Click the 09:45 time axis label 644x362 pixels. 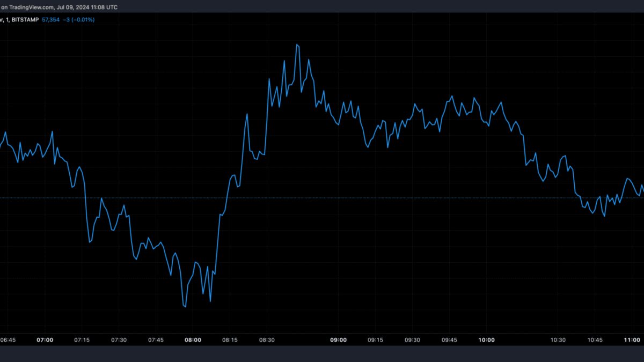[x=449, y=340]
